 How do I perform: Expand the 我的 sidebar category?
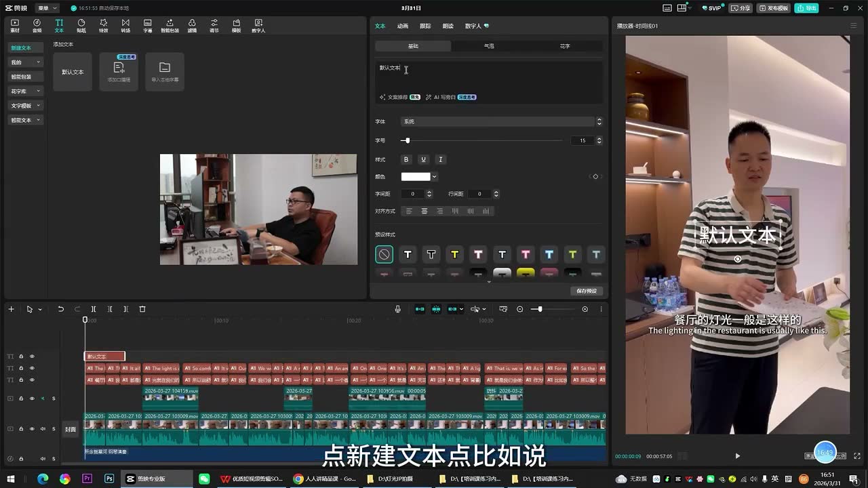pos(26,62)
